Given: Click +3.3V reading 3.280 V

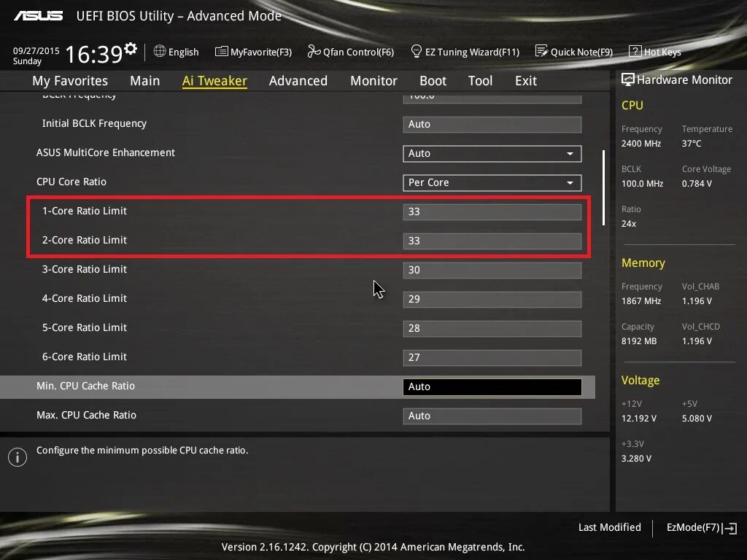Looking at the screenshot, I should point(636,459).
